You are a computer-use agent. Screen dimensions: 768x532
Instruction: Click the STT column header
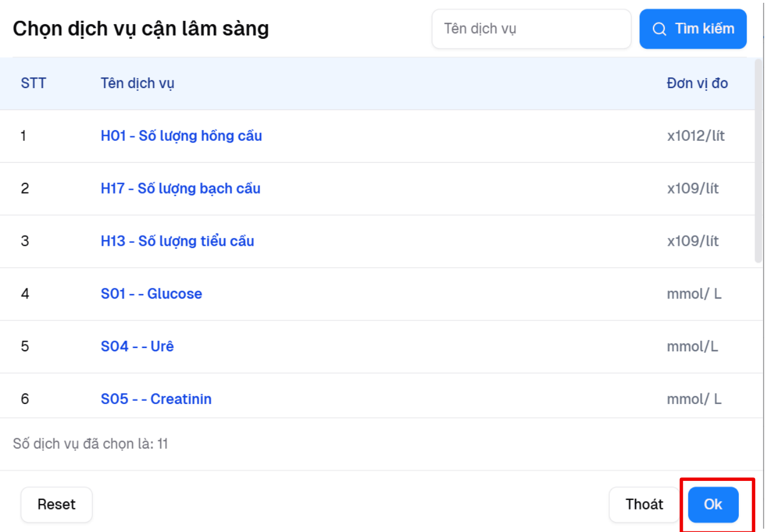tap(33, 84)
